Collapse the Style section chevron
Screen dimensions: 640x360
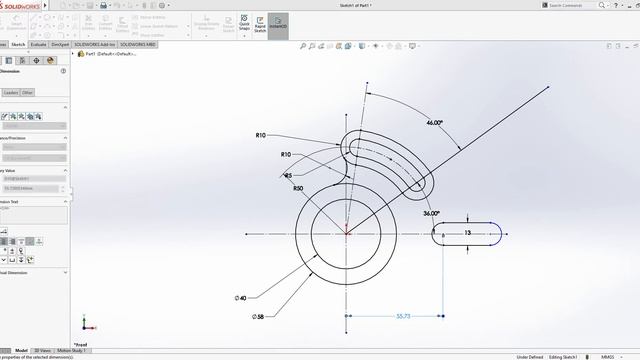[65, 107]
